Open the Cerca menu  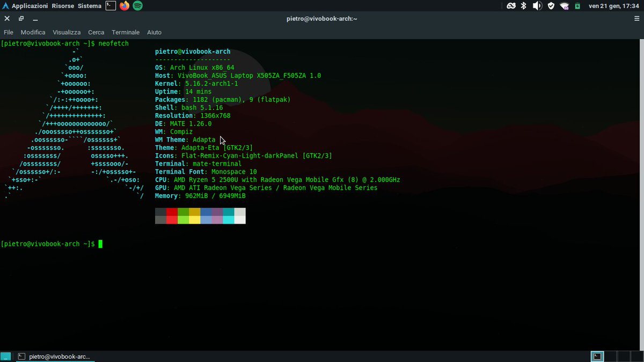[x=96, y=32]
